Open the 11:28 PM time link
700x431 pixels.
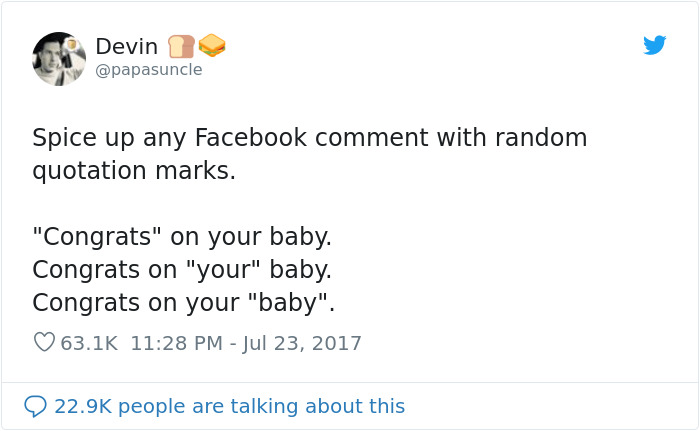176,343
